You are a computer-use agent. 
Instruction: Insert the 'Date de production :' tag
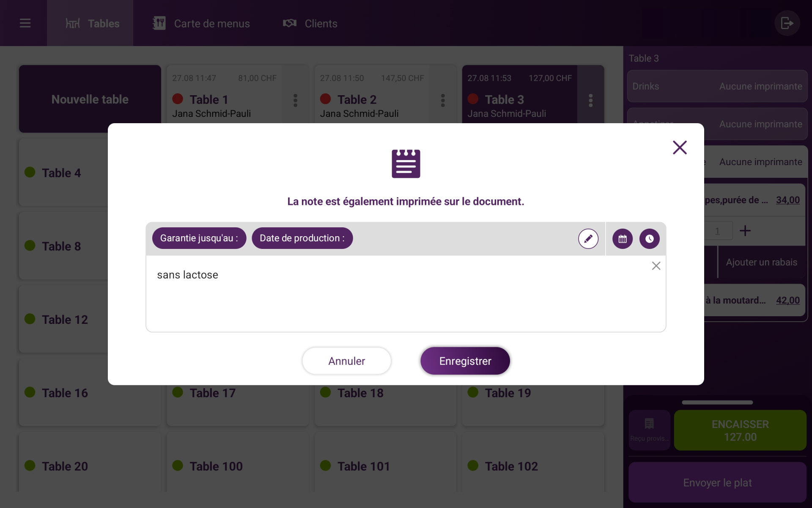point(302,238)
